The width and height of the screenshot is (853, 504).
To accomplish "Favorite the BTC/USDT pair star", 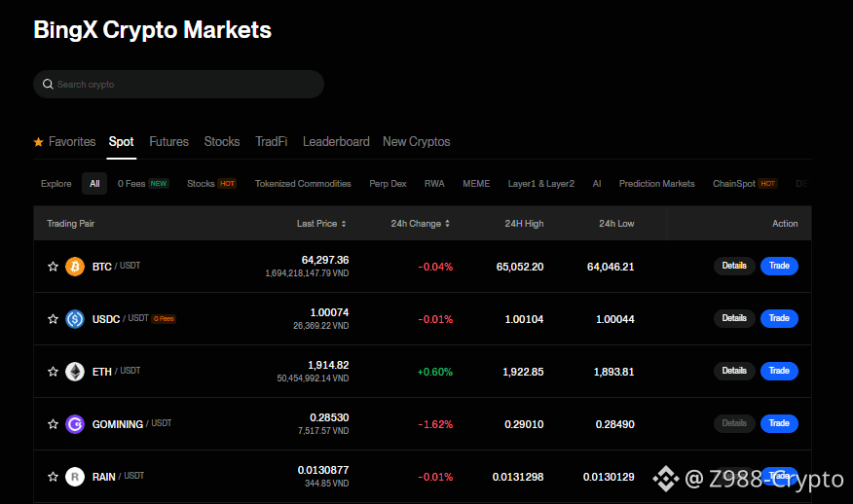I will [x=53, y=267].
